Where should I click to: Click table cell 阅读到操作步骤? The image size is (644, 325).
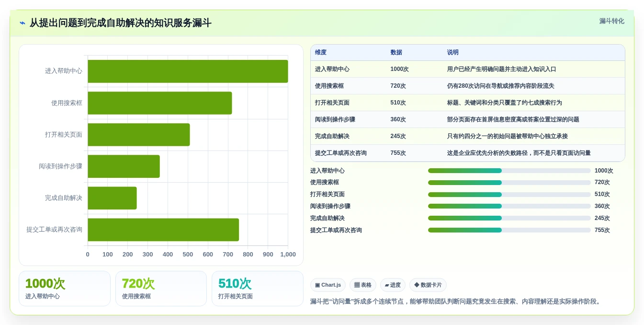(335, 119)
